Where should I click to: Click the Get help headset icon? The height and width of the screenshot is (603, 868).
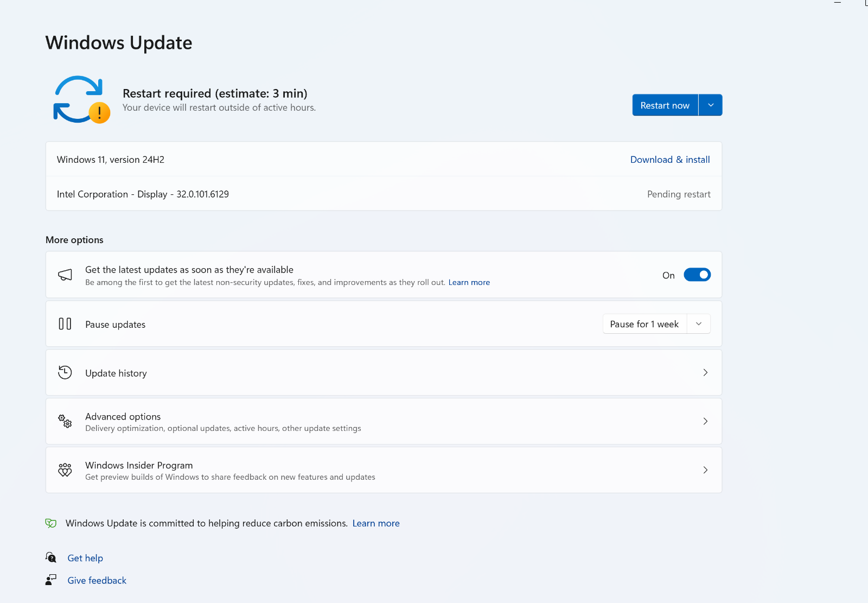[x=51, y=557]
